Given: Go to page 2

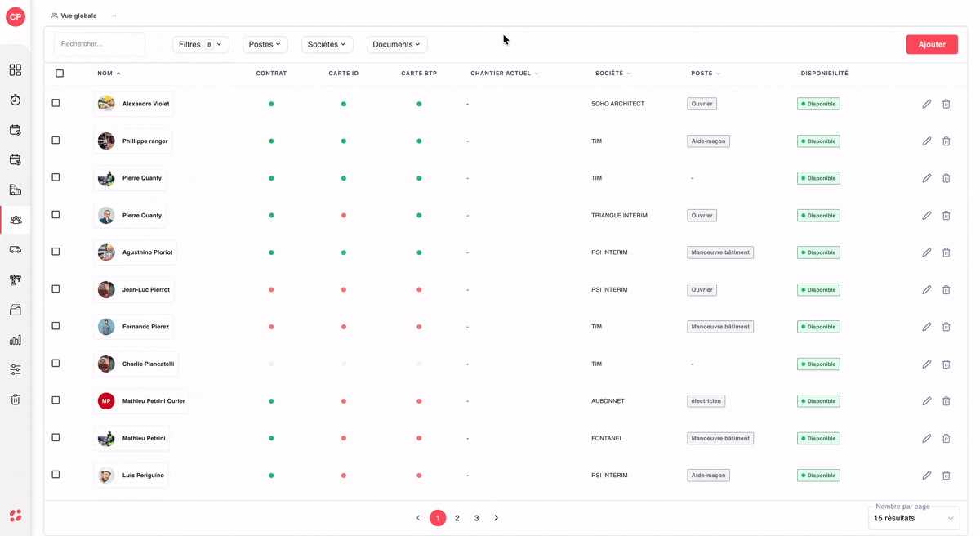Looking at the screenshot, I should 457,518.
